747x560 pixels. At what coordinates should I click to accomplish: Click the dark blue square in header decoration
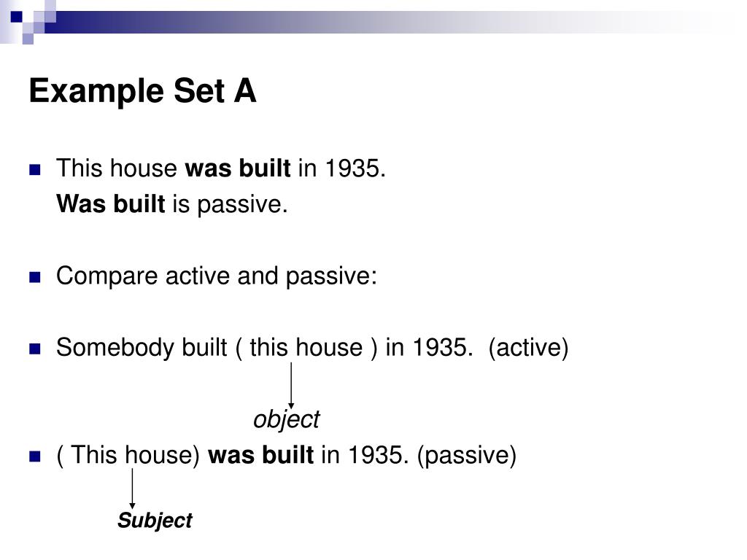pos(16,17)
